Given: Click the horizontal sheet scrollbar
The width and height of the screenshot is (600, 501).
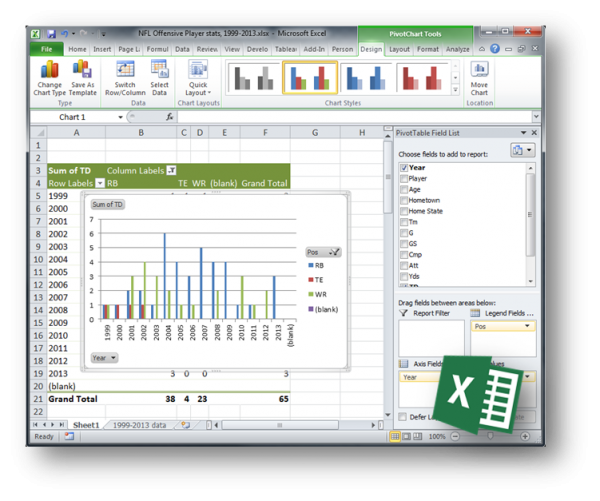Looking at the screenshot, I should pos(280,425).
